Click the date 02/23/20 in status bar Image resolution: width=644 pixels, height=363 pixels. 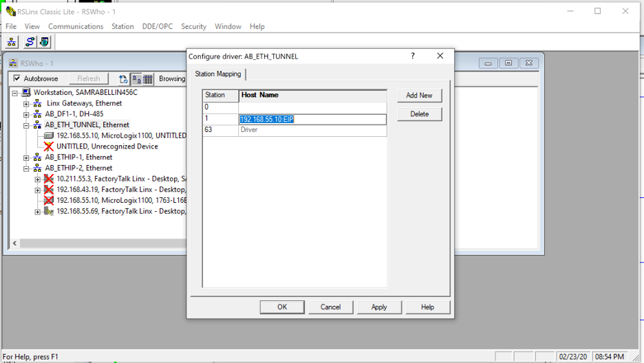[x=573, y=356]
